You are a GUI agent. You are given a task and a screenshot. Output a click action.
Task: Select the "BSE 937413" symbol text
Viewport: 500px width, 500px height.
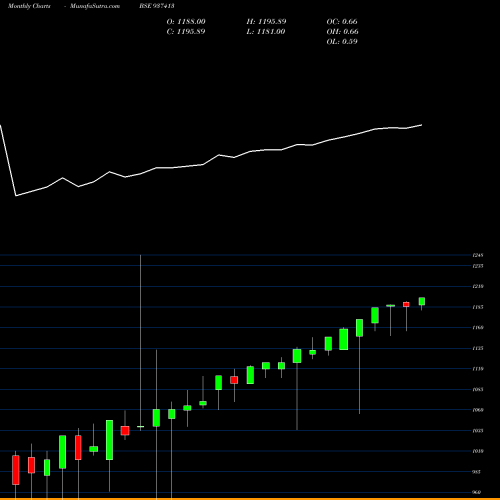coord(157,6)
